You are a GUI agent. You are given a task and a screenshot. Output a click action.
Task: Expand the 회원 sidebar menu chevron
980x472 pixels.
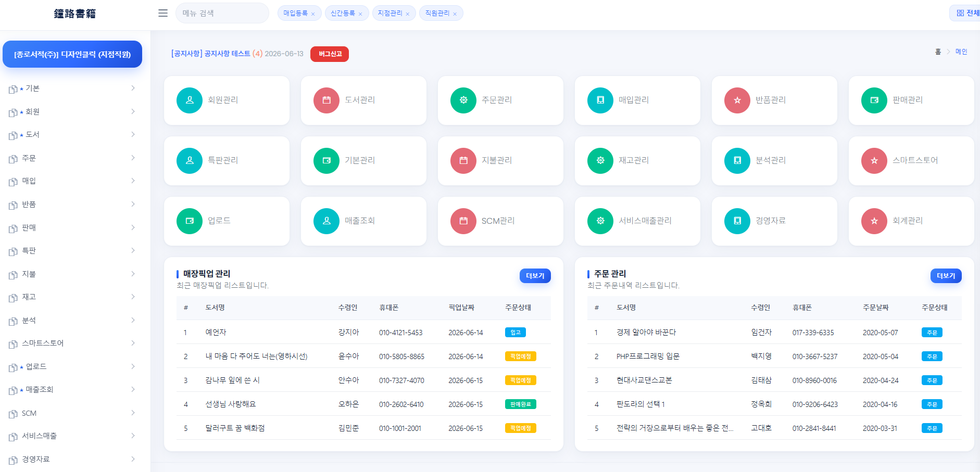pyautogui.click(x=133, y=111)
